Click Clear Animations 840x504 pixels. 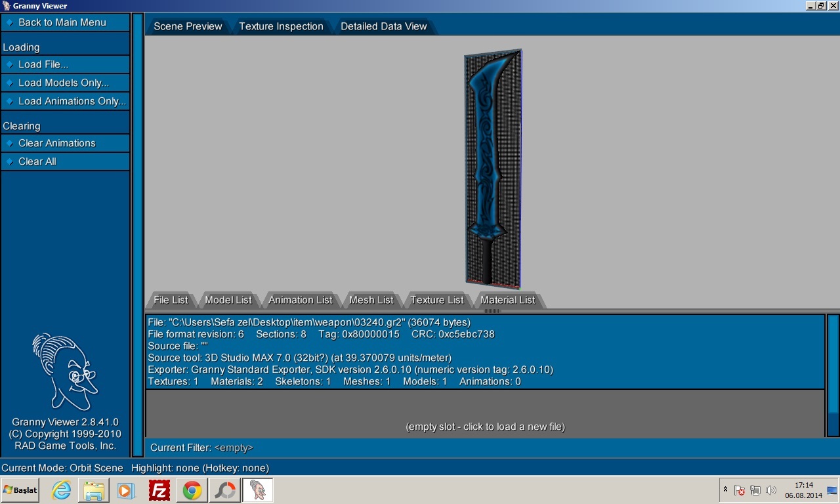[x=65, y=143]
